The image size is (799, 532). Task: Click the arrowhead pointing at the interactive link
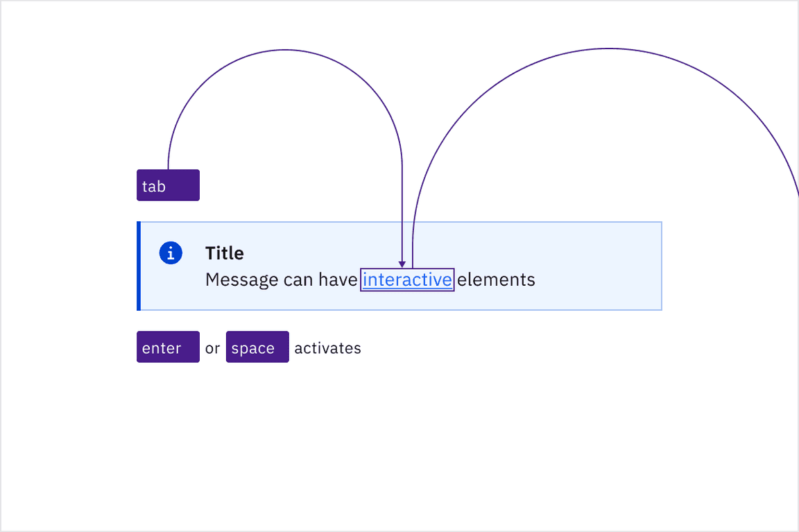point(402,264)
